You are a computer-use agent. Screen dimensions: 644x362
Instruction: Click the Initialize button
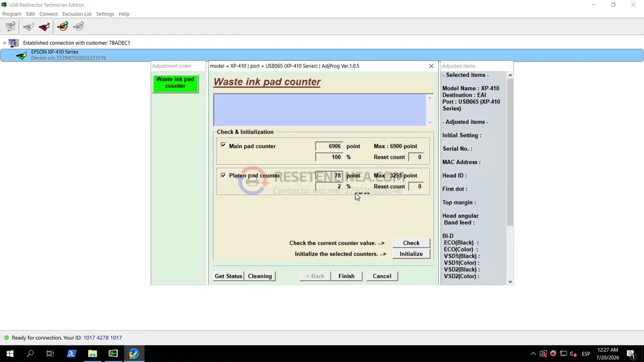(411, 254)
